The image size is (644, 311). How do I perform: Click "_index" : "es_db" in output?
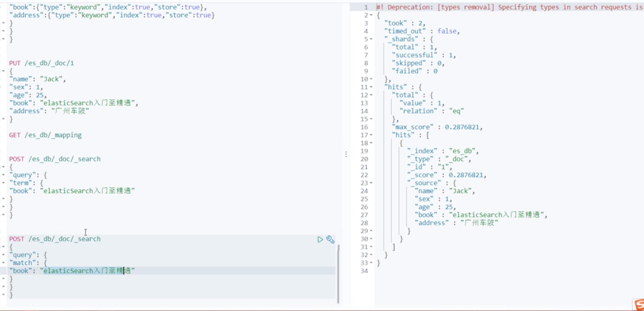pos(443,151)
